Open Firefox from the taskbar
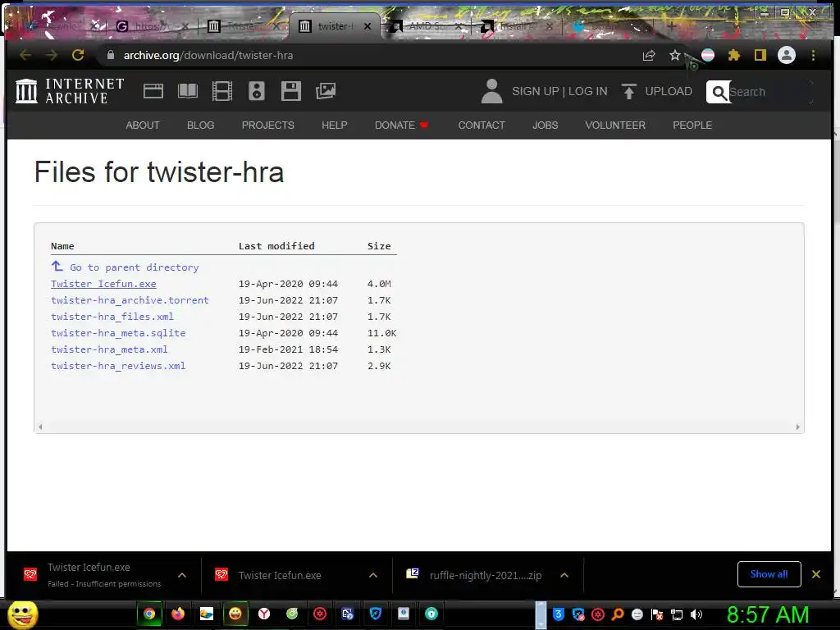The image size is (840, 630). pos(178,614)
